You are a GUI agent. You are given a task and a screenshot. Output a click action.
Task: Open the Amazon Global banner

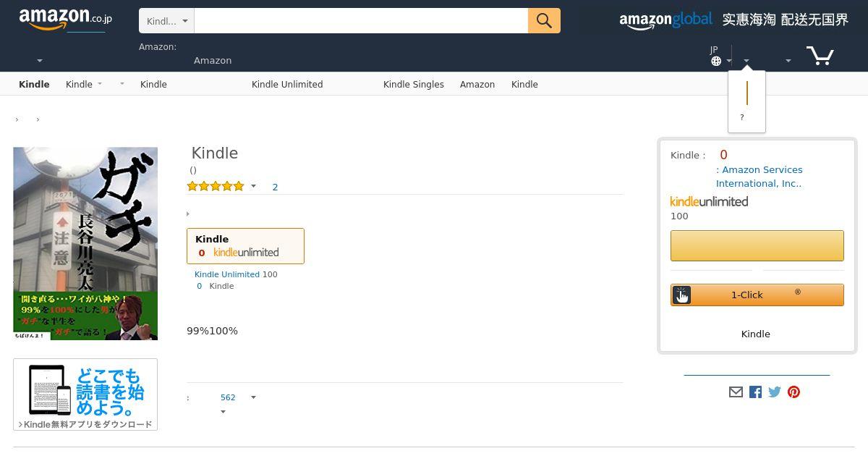click(x=733, y=20)
